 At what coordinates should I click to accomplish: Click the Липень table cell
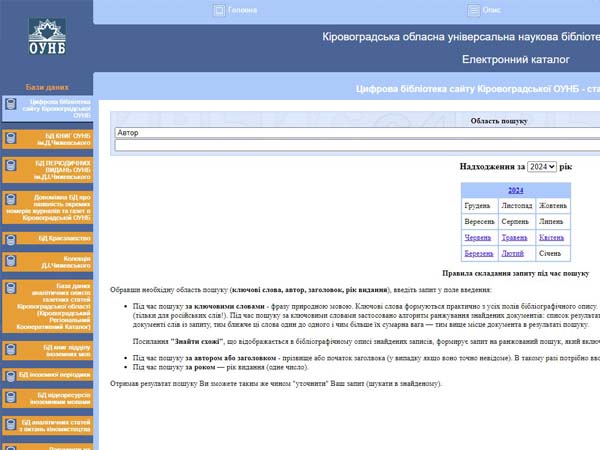[x=553, y=222]
